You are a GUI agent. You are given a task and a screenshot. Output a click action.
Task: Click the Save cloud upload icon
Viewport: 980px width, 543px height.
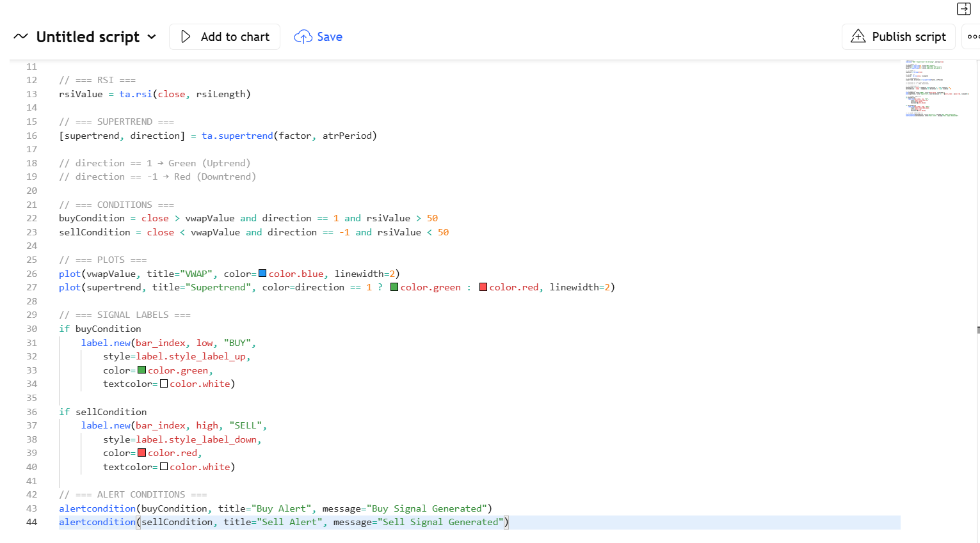(x=303, y=37)
